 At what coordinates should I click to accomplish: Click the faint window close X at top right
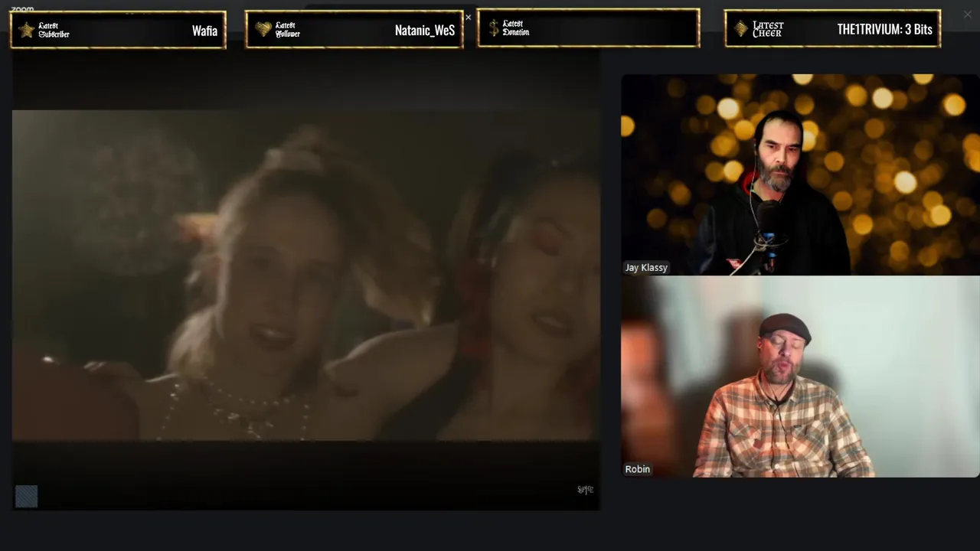pos(968,14)
